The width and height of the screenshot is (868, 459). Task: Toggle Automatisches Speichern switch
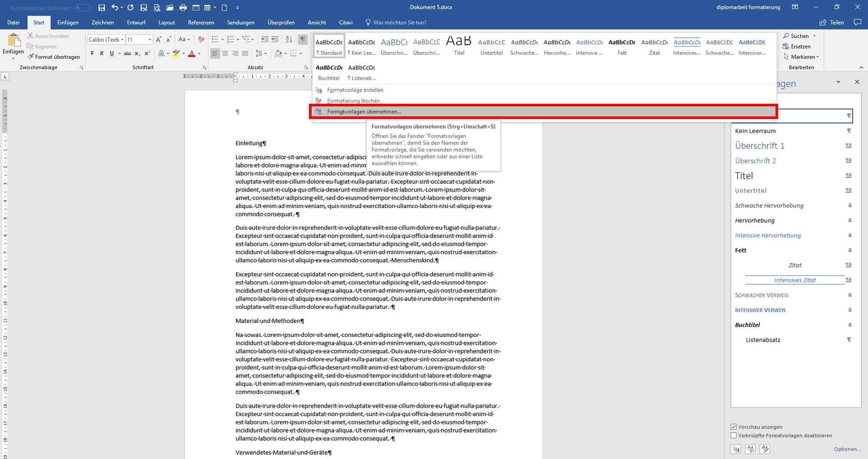tap(82, 8)
